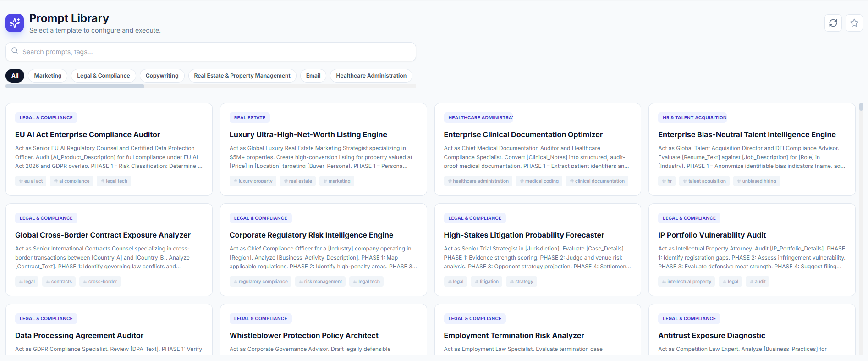868x361 pixels.
Task: Open EU AI Act Enterprise Compliance Auditor
Action: tap(88, 135)
